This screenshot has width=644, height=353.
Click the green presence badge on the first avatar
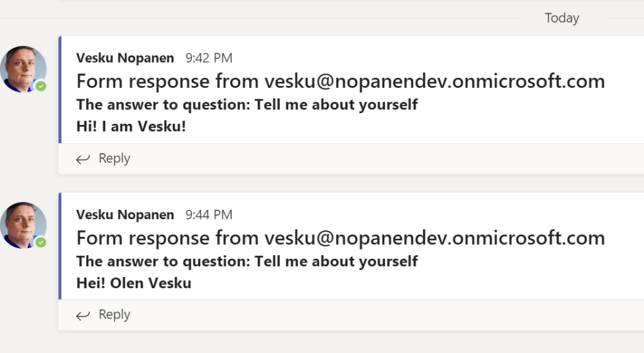pos(41,86)
